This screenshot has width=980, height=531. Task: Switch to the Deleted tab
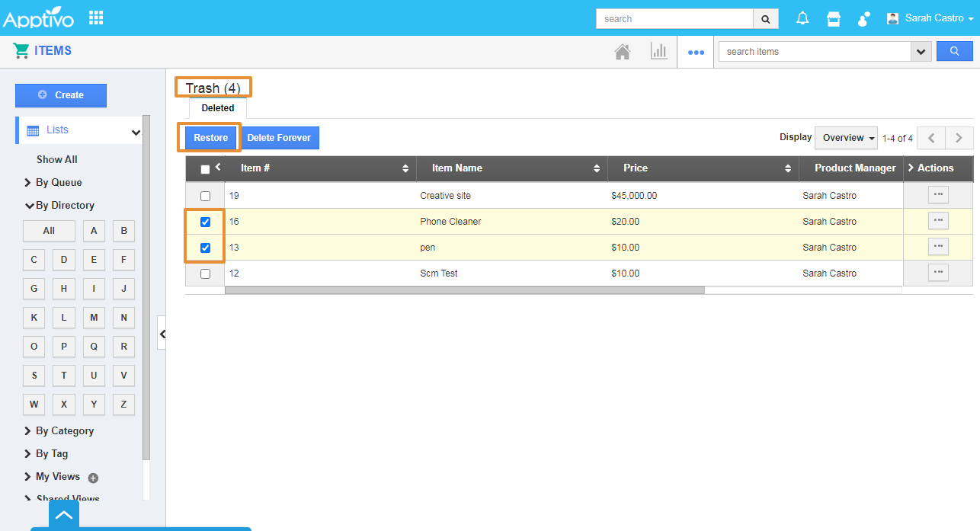click(218, 108)
